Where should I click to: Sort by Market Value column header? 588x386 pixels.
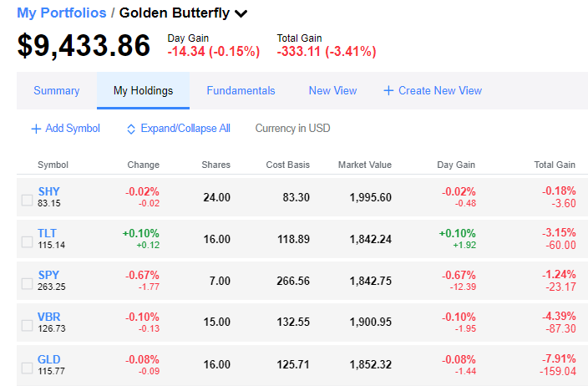click(365, 165)
